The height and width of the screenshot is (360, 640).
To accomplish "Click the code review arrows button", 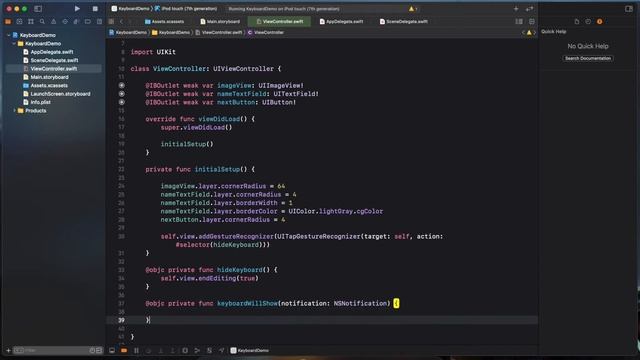I will click(529, 9).
